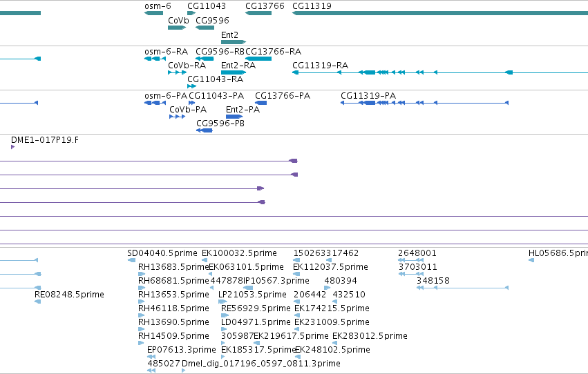
Task: Select the osm-6-RA transcript
Action: [x=155, y=59]
